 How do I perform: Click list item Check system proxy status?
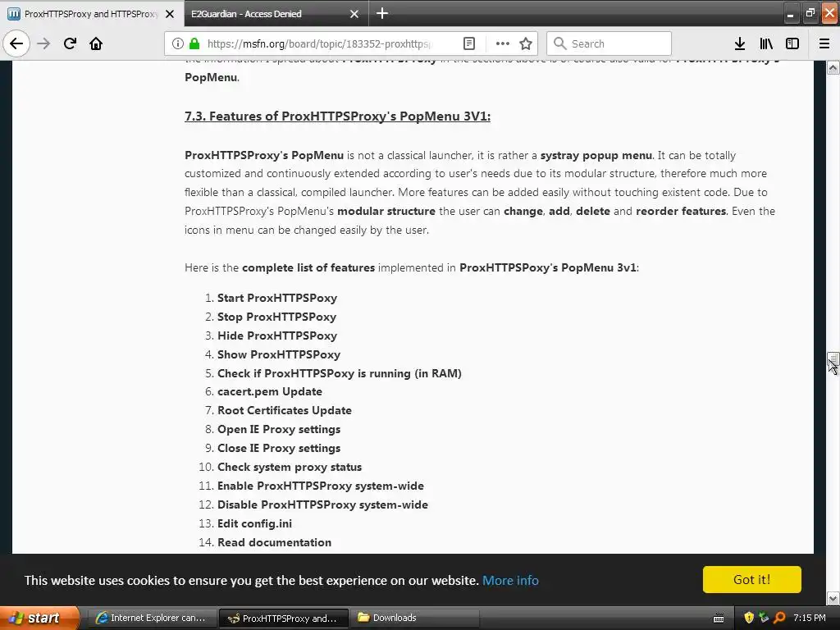pos(290,467)
